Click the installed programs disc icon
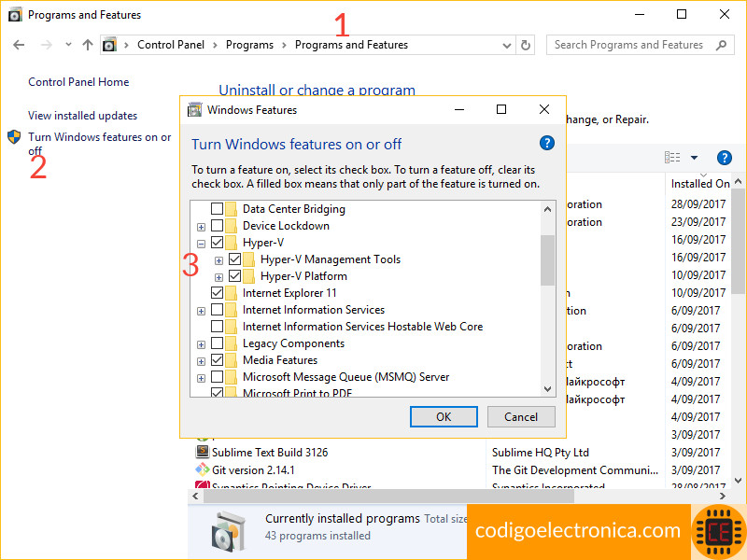The width and height of the screenshot is (747, 560). click(x=227, y=530)
